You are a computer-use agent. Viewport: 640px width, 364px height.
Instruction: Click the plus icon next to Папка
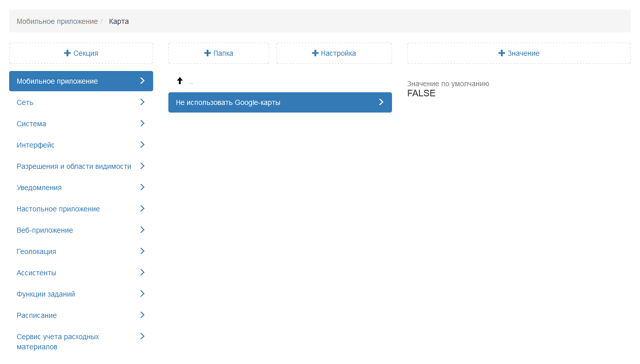pyautogui.click(x=207, y=53)
